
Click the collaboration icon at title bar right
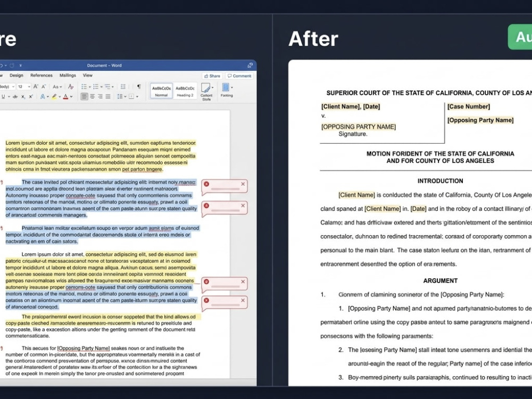250,65
